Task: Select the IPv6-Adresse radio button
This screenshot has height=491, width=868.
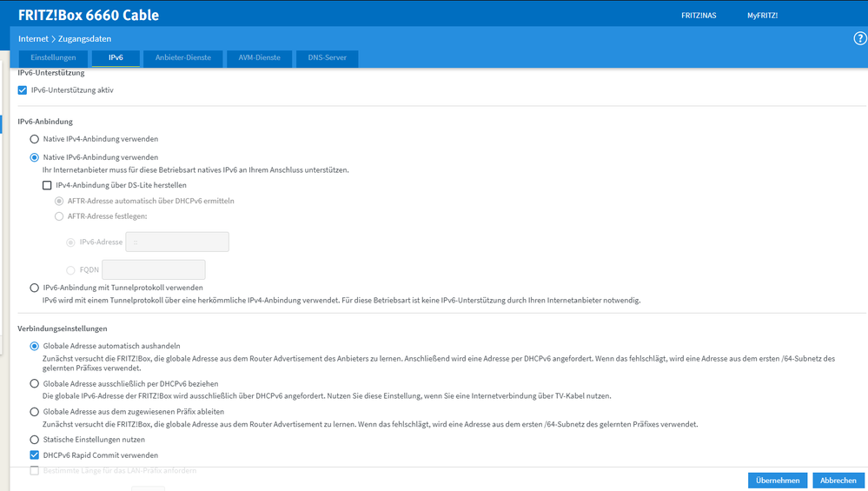Action: (70, 242)
